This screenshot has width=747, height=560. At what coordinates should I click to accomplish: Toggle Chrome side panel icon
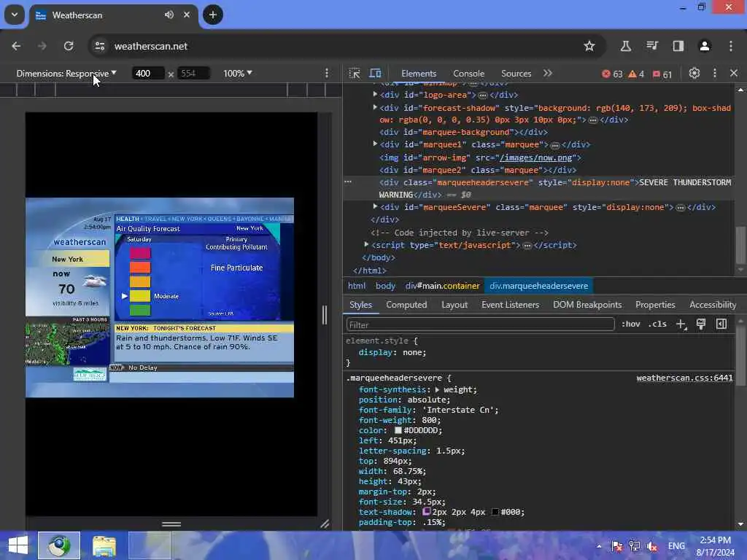click(x=678, y=46)
